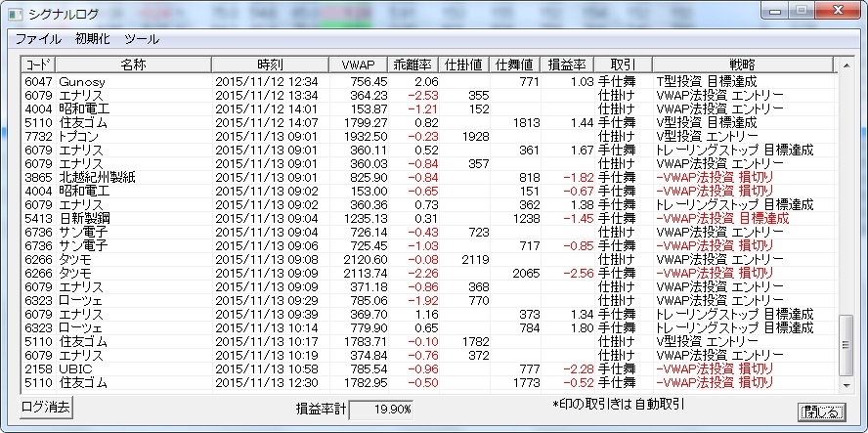868x433 pixels.
Task: Select サン電子 row at 09:04
Action: [427, 232]
